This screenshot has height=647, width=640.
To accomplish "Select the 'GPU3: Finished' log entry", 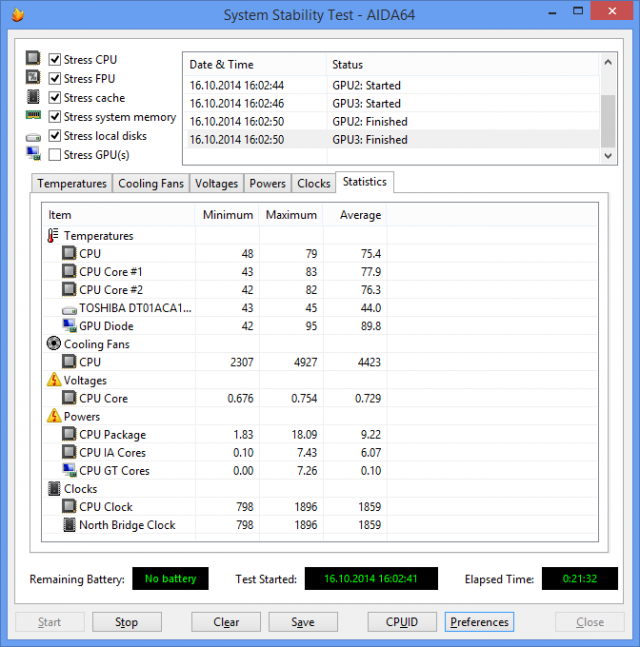I will point(392,139).
